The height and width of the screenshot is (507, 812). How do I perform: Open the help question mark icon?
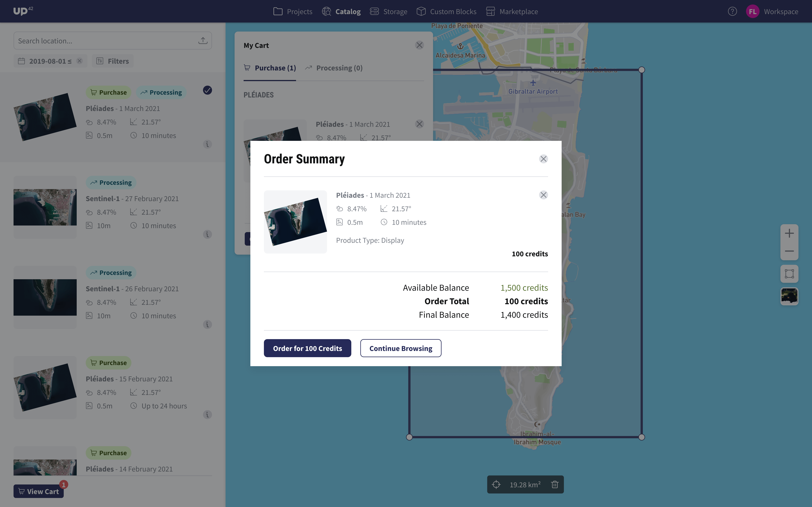point(732,11)
